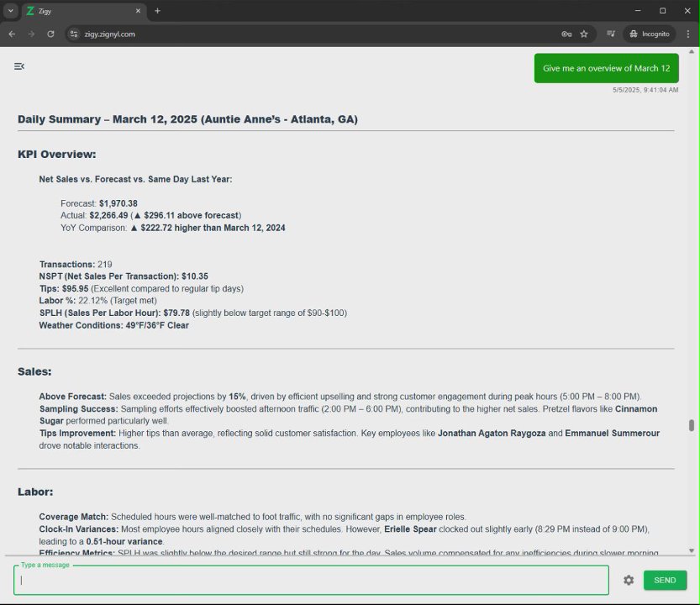700x605 pixels.
Task: Select the Zigy browser tab
Action: coord(82,11)
